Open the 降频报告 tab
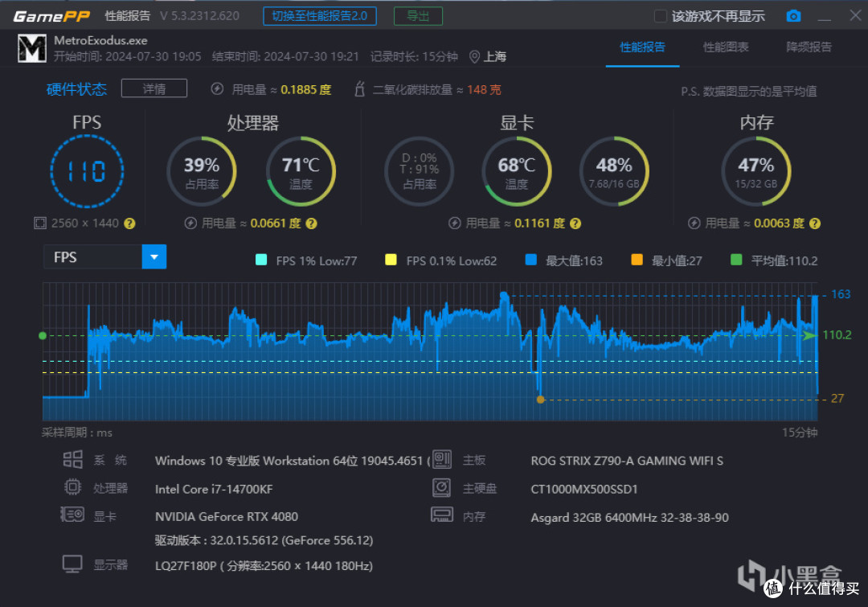 pyautogui.click(x=809, y=47)
